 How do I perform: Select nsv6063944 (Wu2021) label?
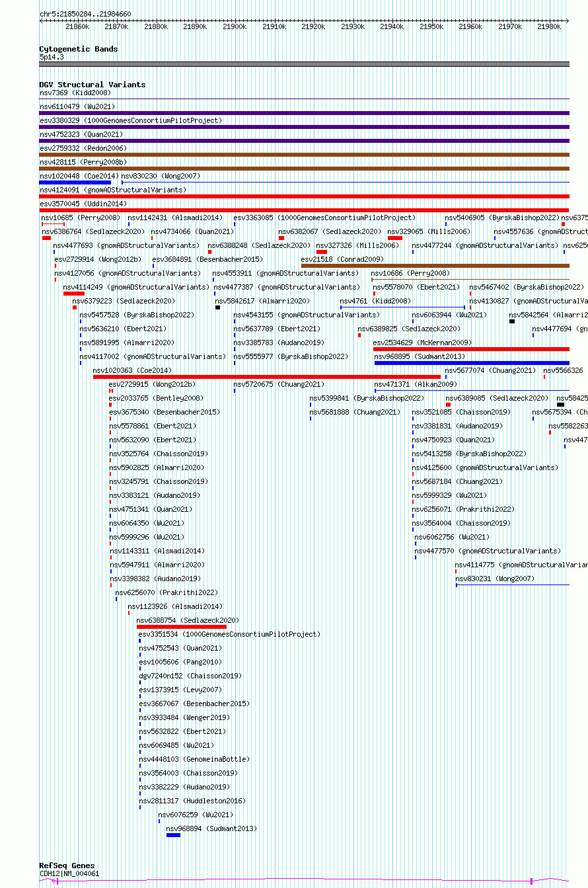pyautogui.click(x=449, y=315)
